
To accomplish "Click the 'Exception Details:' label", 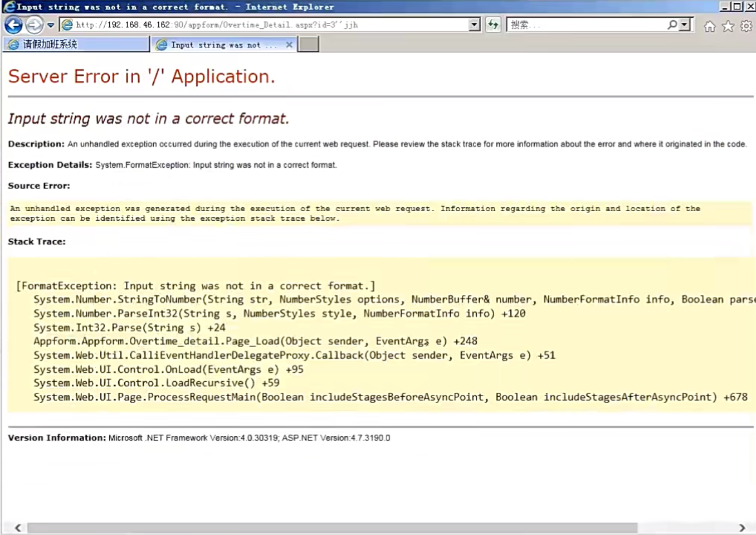I will coord(50,165).
